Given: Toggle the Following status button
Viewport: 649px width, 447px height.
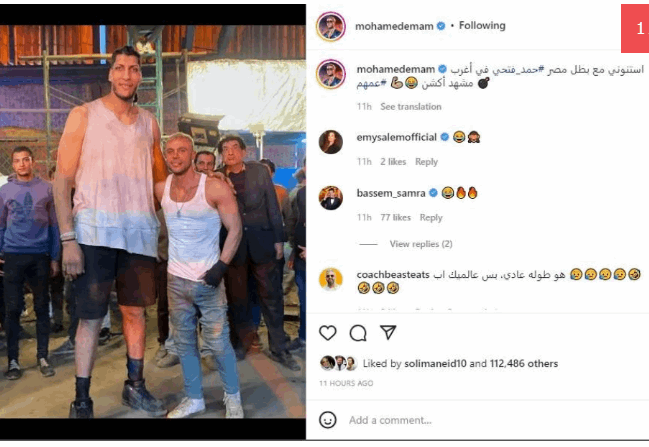Looking at the screenshot, I should 482,26.
